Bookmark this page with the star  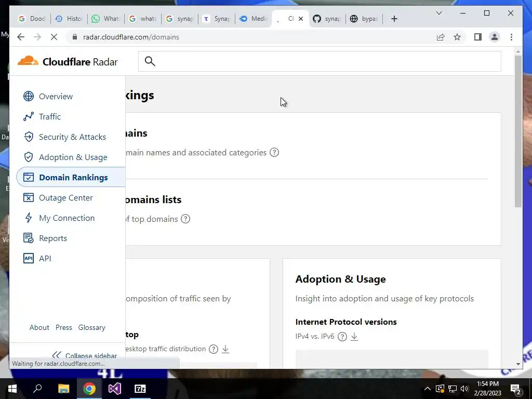pos(457,37)
